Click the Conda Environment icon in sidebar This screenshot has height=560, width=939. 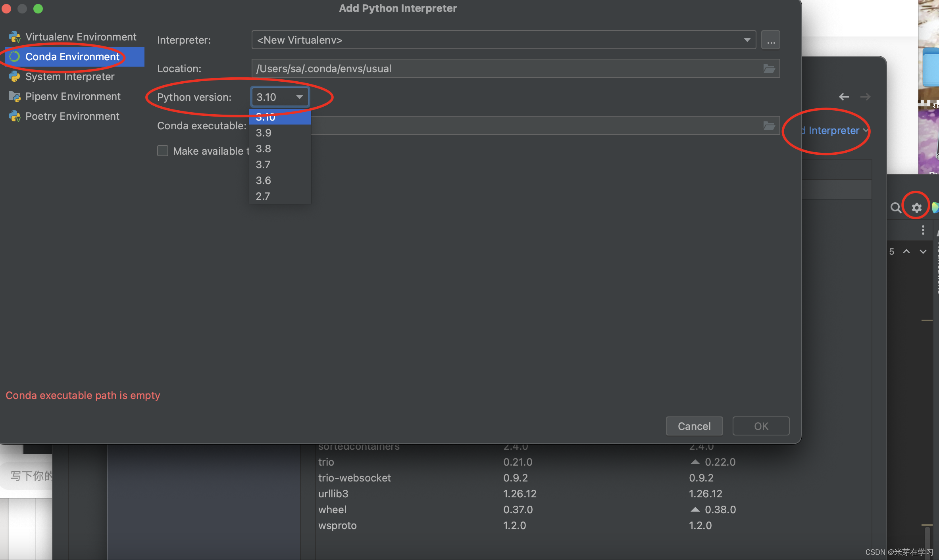click(x=15, y=56)
